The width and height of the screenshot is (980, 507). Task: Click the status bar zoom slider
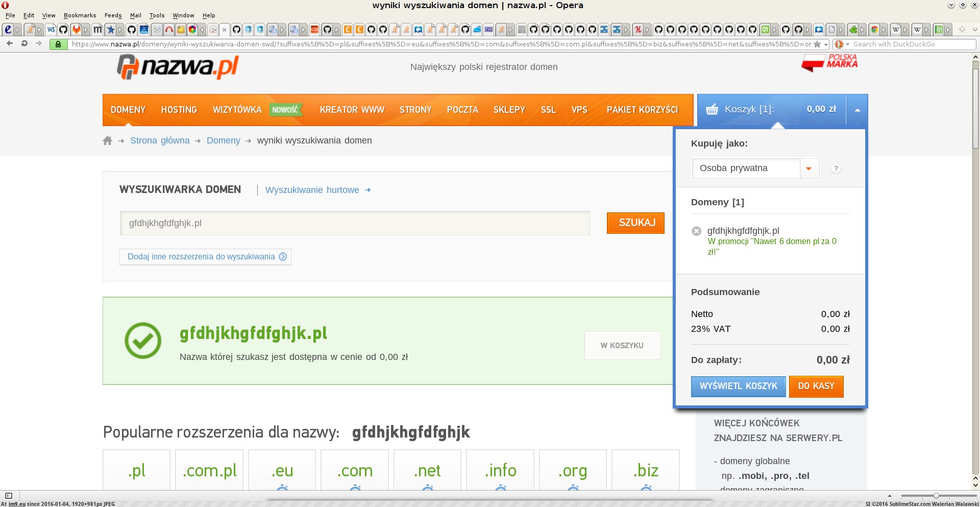(939, 496)
